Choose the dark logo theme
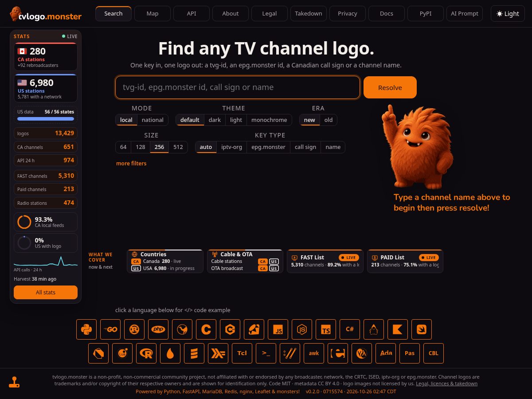Image resolution: width=532 pixels, height=399 pixels. pyautogui.click(x=215, y=120)
